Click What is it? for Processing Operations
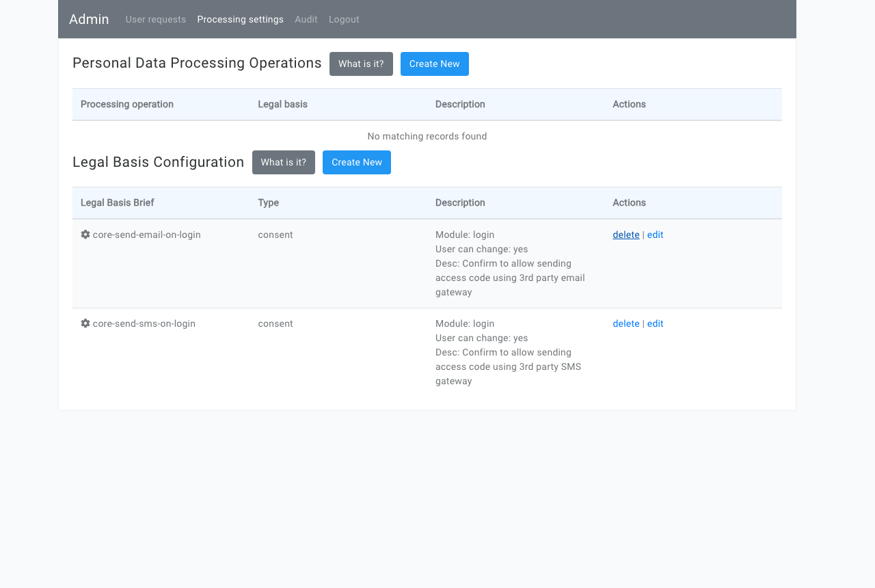Viewport: 875px width, 588px height. pos(361,64)
